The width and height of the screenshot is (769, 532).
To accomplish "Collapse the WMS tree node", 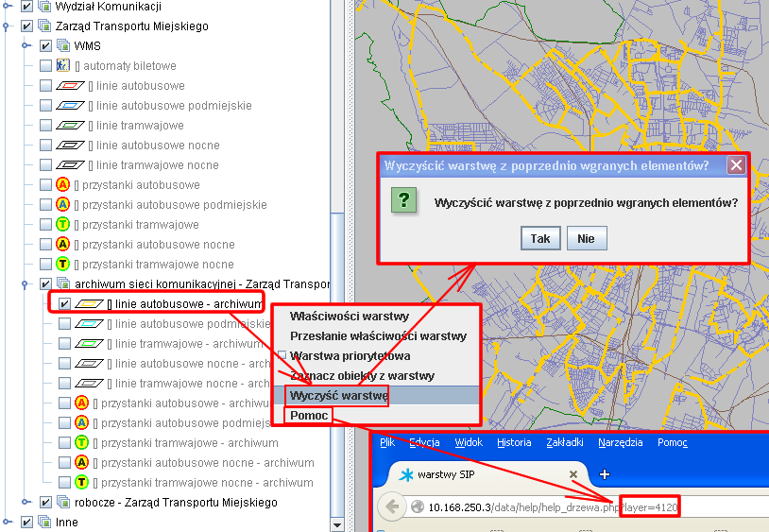I will (x=26, y=46).
